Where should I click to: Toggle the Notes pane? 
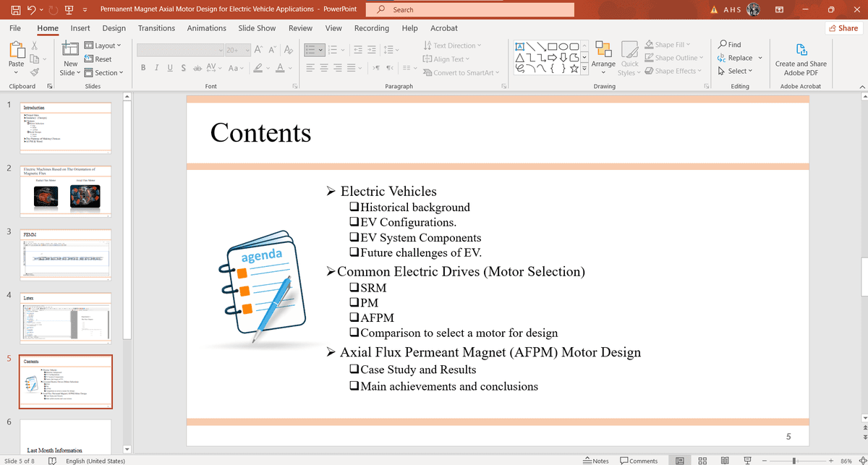click(x=596, y=461)
